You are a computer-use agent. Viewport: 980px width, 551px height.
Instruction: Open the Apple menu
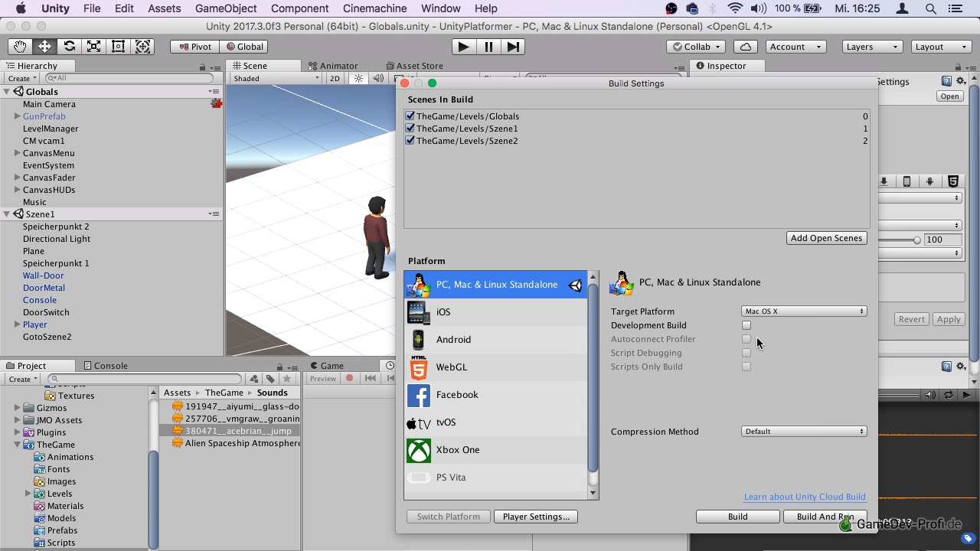pos(21,8)
